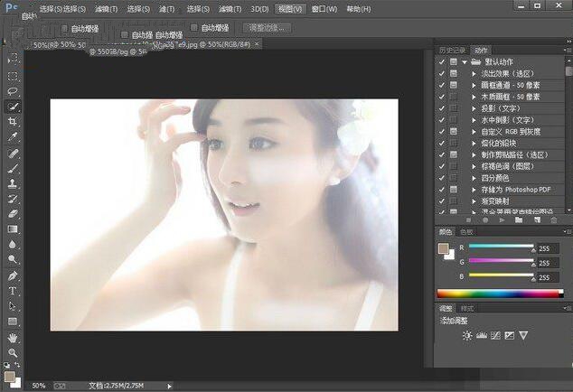Add a Vibrance adjustment
The width and height of the screenshot is (573, 392).
[x=523, y=335]
